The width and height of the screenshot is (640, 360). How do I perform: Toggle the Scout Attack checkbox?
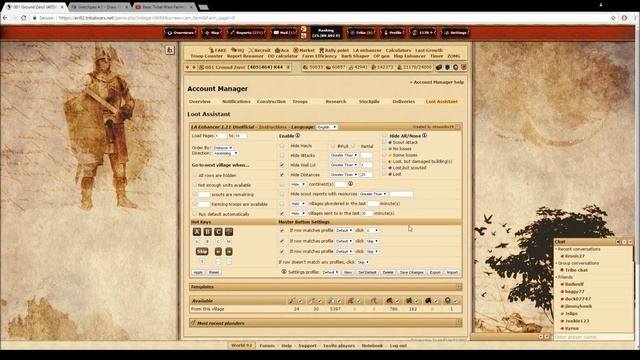pos(384,142)
